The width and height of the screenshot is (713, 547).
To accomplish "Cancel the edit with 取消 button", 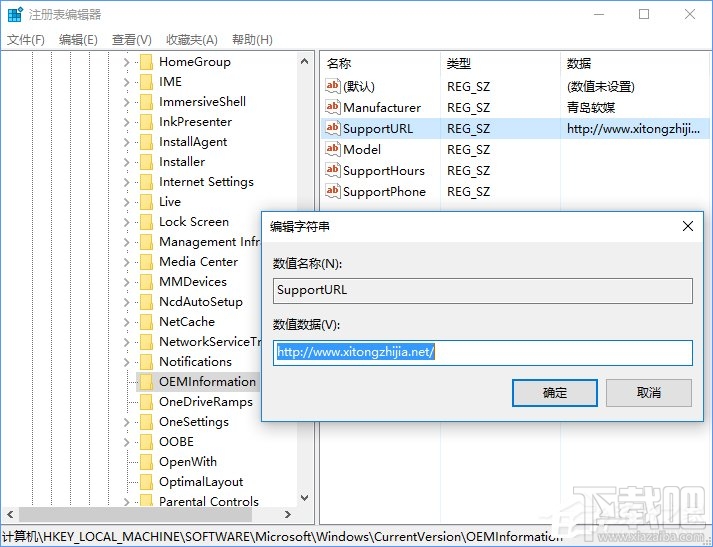I will pyautogui.click(x=649, y=393).
